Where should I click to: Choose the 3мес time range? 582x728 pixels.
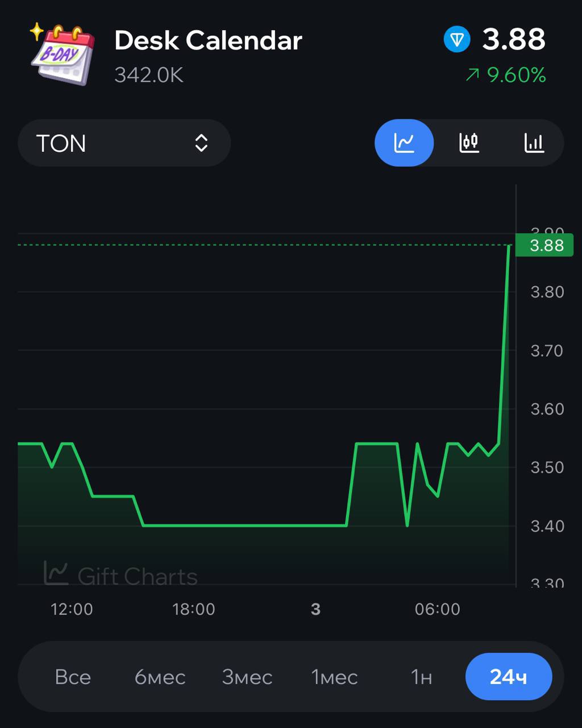coord(247,677)
